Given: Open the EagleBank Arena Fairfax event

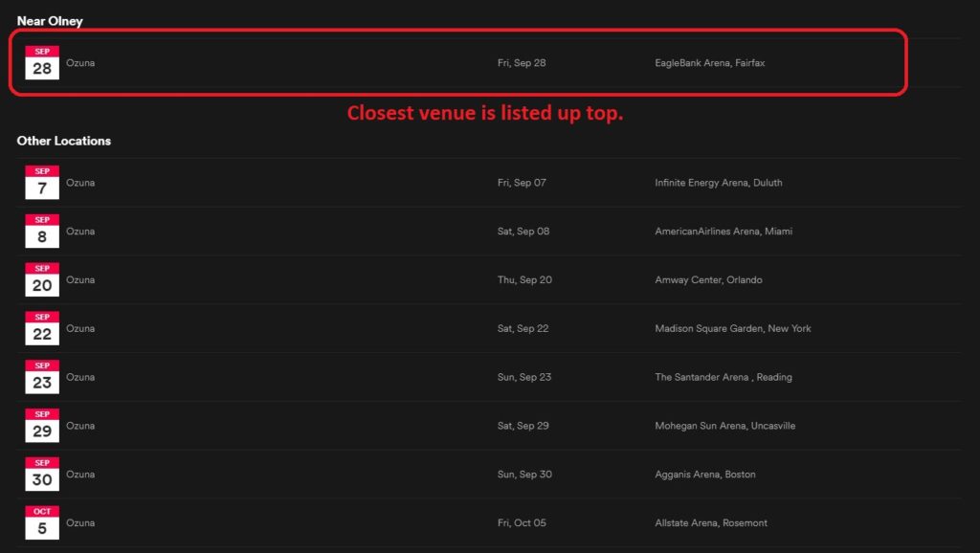Looking at the screenshot, I should (707, 62).
